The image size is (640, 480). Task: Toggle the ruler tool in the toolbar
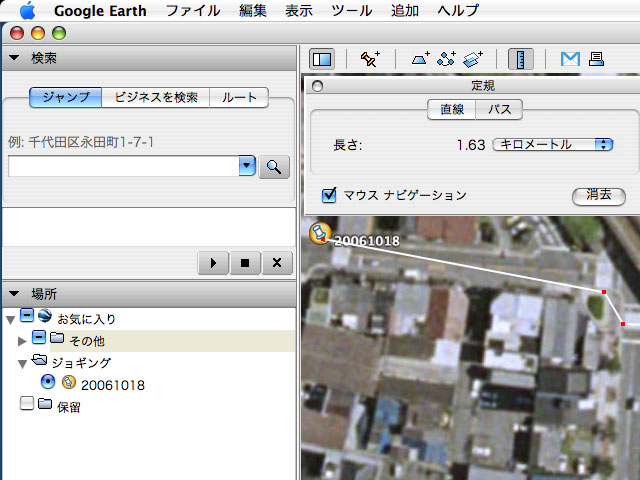pyautogui.click(x=520, y=59)
